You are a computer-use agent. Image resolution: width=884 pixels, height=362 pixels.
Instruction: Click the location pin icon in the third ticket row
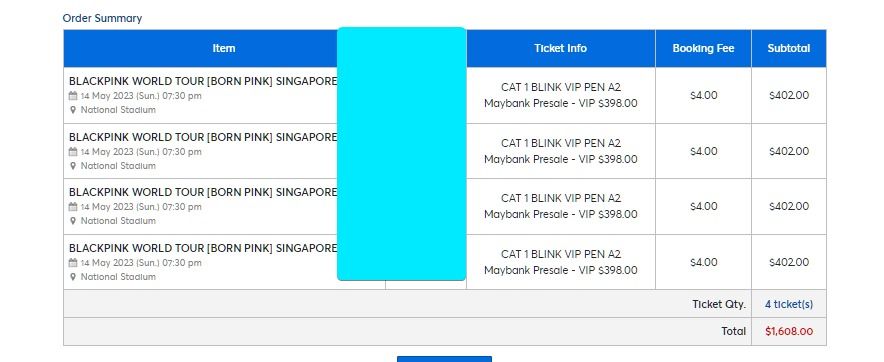coord(73,221)
